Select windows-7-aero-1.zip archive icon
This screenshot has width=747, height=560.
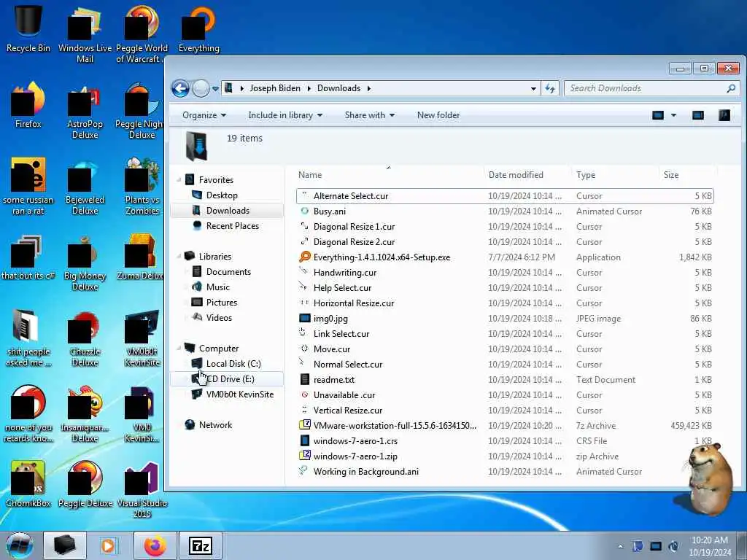click(304, 456)
